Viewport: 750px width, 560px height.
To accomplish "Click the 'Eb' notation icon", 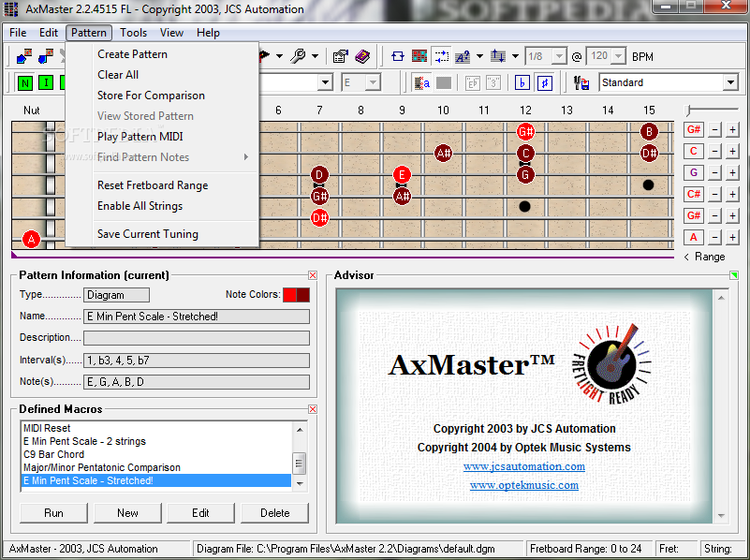I will click(473, 82).
